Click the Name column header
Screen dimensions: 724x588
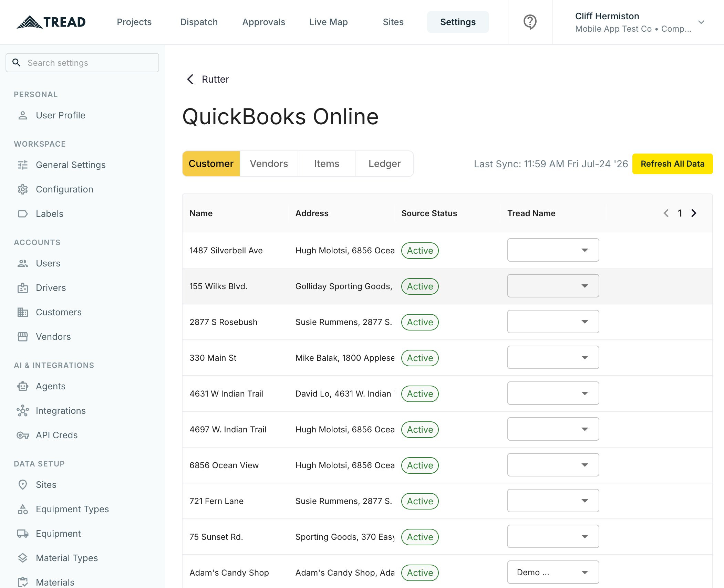201,213
